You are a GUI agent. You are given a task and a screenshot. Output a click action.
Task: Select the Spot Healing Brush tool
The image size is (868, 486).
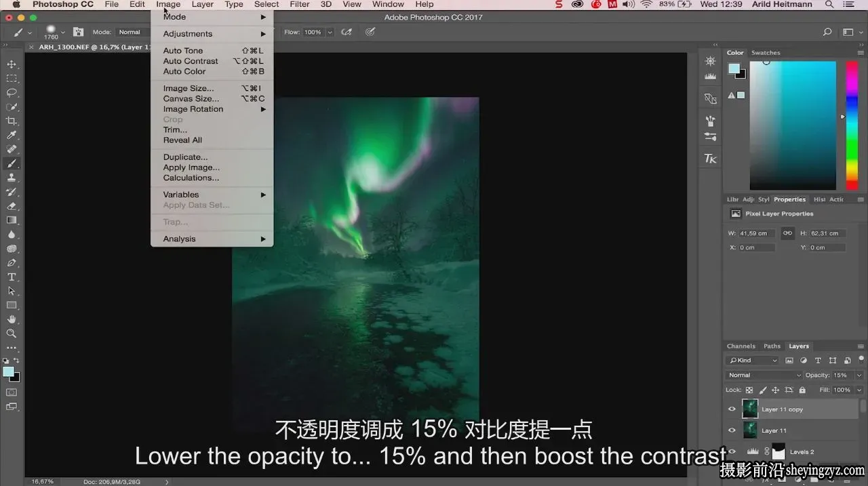pos(12,149)
